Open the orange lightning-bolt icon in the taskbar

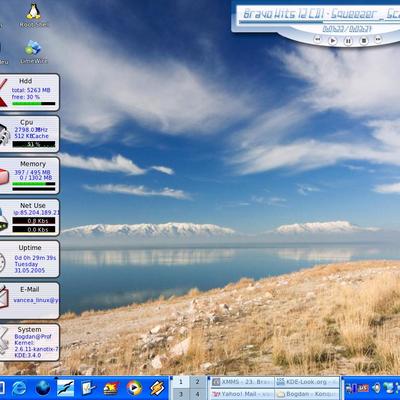157,388
